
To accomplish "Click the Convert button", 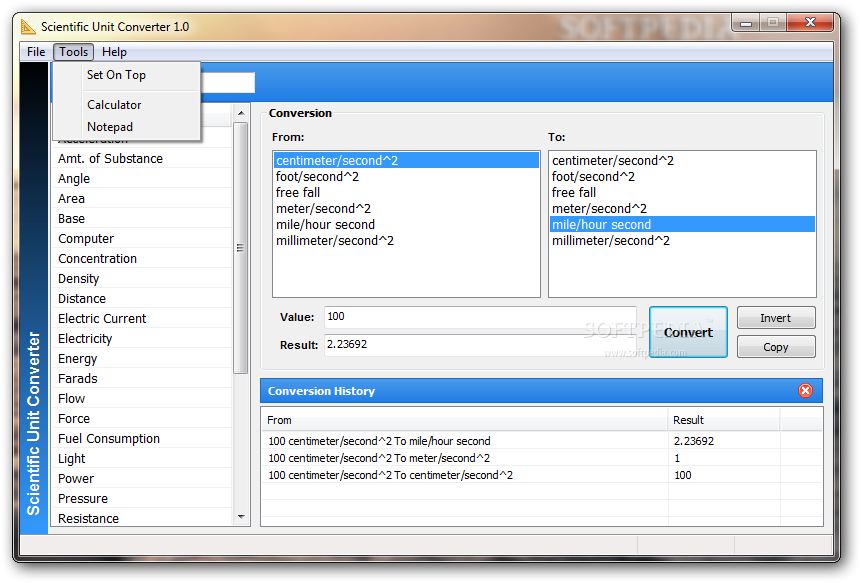I will pyautogui.click(x=688, y=332).
